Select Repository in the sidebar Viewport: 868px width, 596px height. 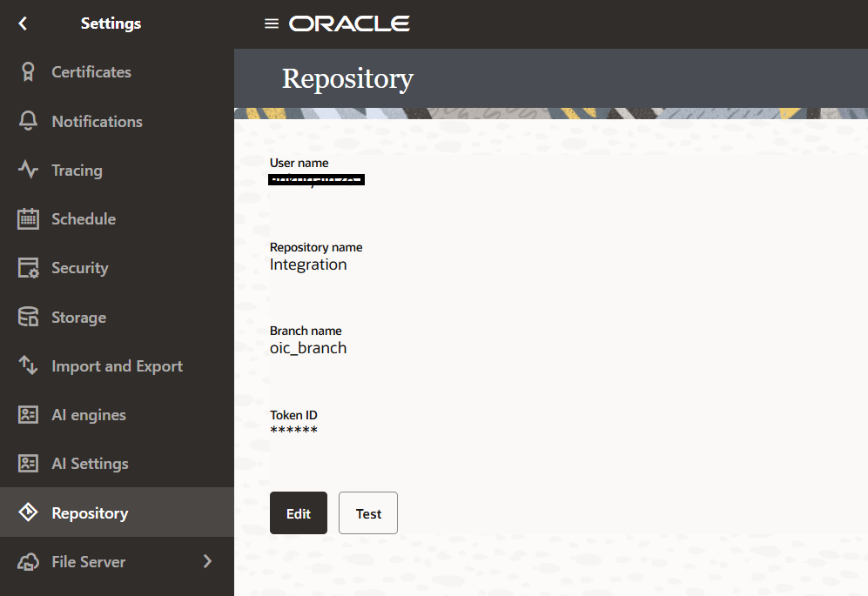coord(117,512)
